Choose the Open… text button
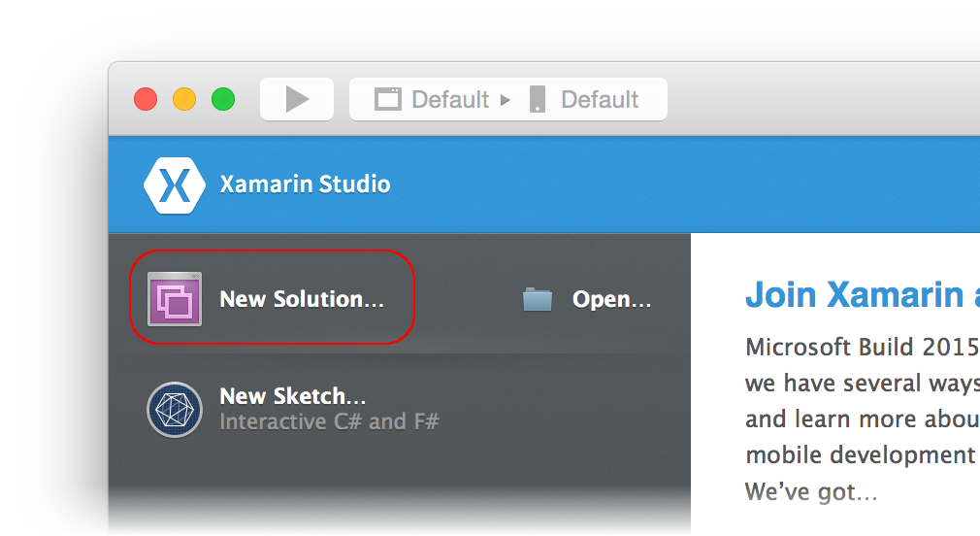 (611, 299)
